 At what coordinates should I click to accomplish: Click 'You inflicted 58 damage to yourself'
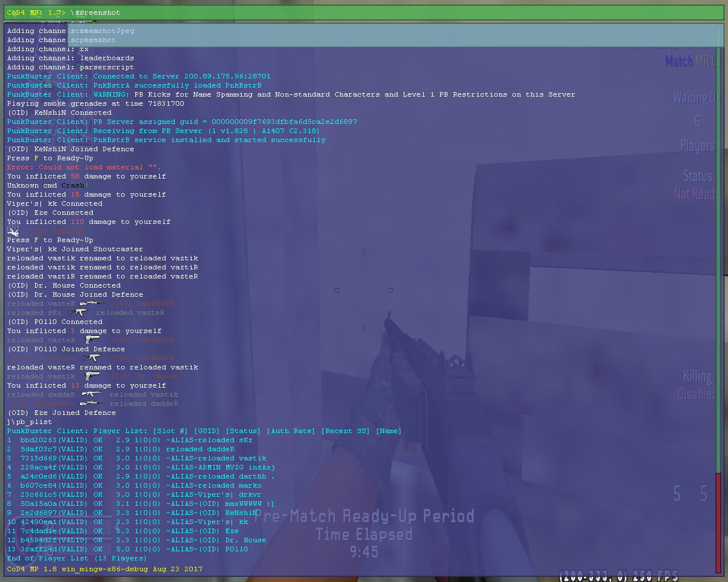(x=86, y=176)
